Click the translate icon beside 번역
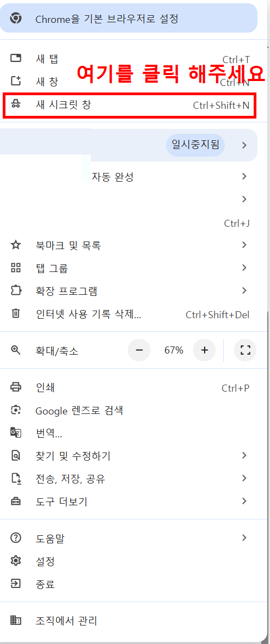Viewport: 270px width, 644px height. click(x=16, y=432)
